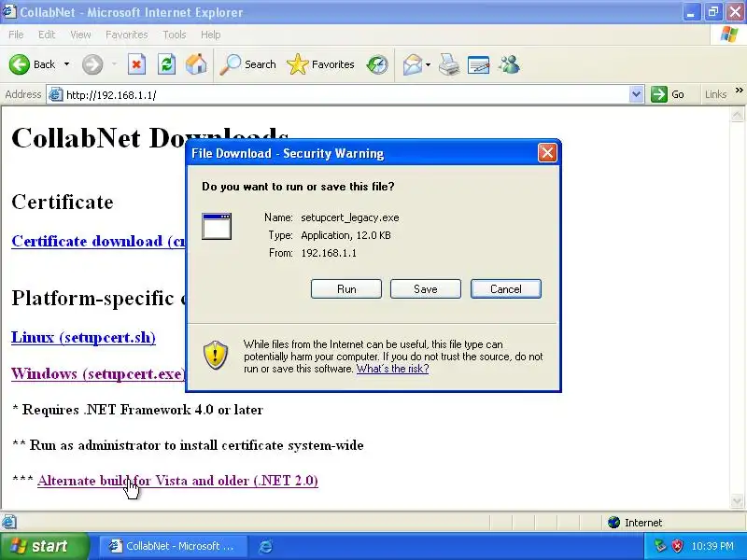
Task: Click the Print icon
Action: click(x=449, y=64)
